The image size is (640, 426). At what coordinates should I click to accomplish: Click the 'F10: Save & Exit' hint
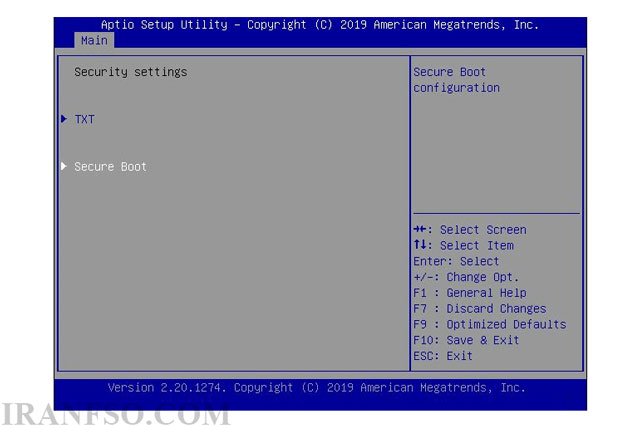466,340
